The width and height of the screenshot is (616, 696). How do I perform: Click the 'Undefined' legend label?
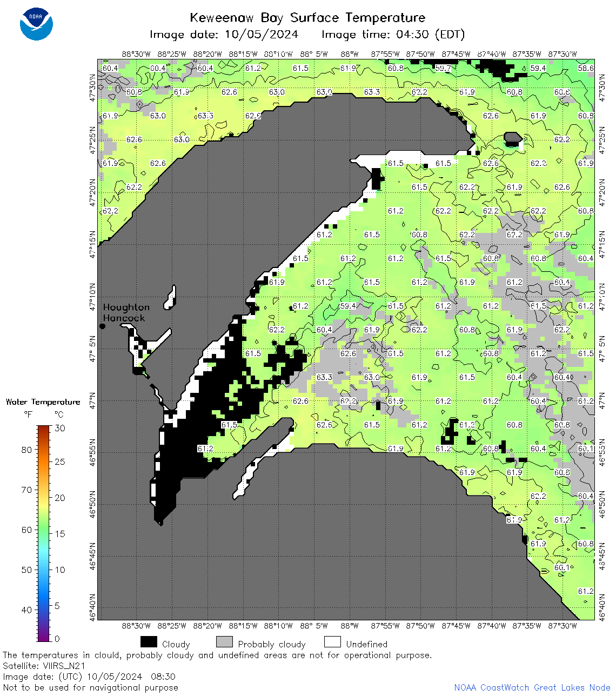[367, 644]
